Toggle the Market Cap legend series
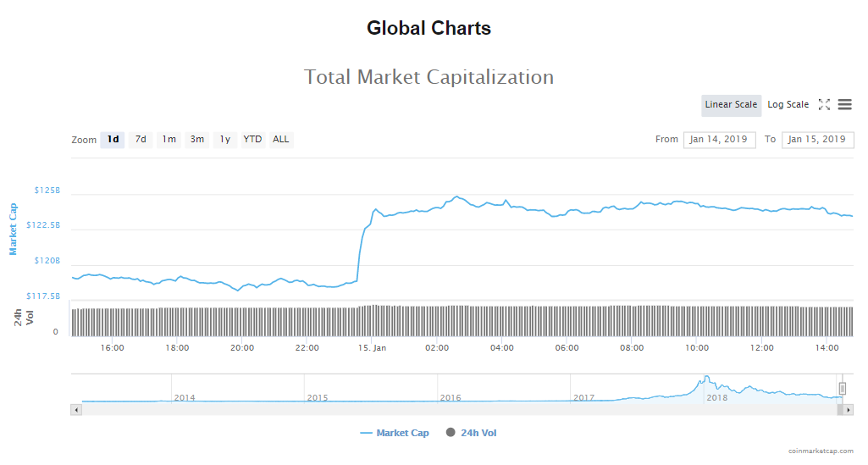This screenshot has width=868, height=465. tap(395, 433)
